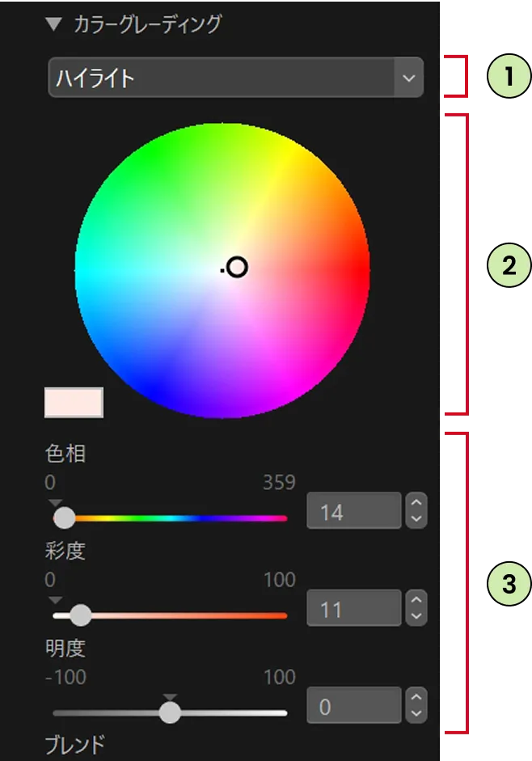Decrease 色相 with the down stepper arrow
The image size is (532, 761).
415,518
